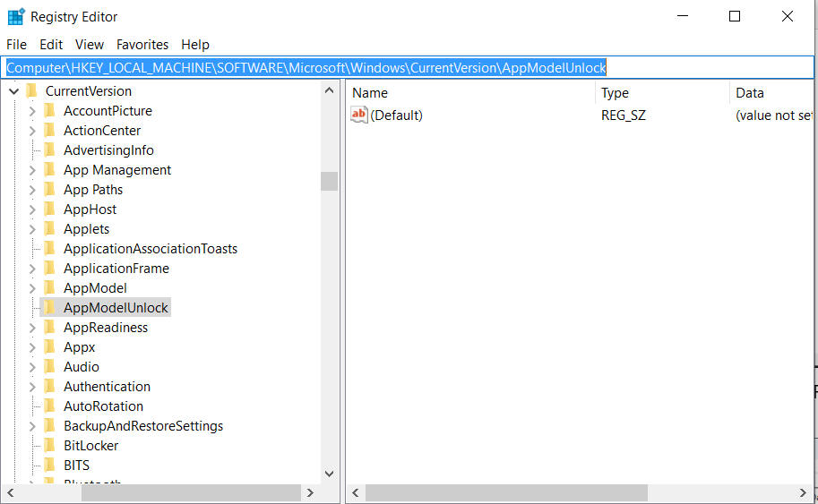Click the (Default) string value icon
The width and height of the screenshot is (818, 504).
point(359,115)
